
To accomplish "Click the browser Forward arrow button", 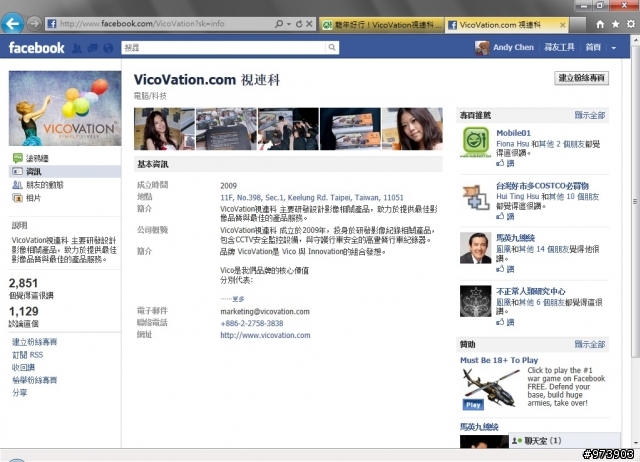I will tap(35, 24).
